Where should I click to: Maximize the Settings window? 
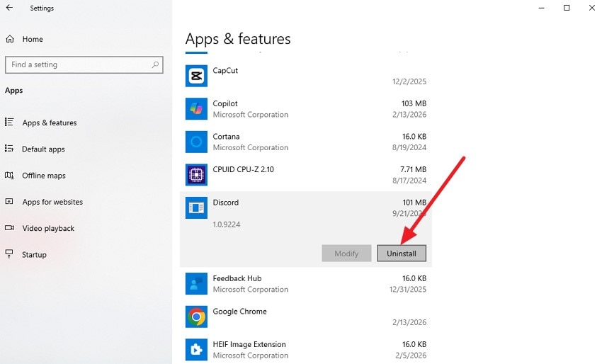[x=567, y=8]
